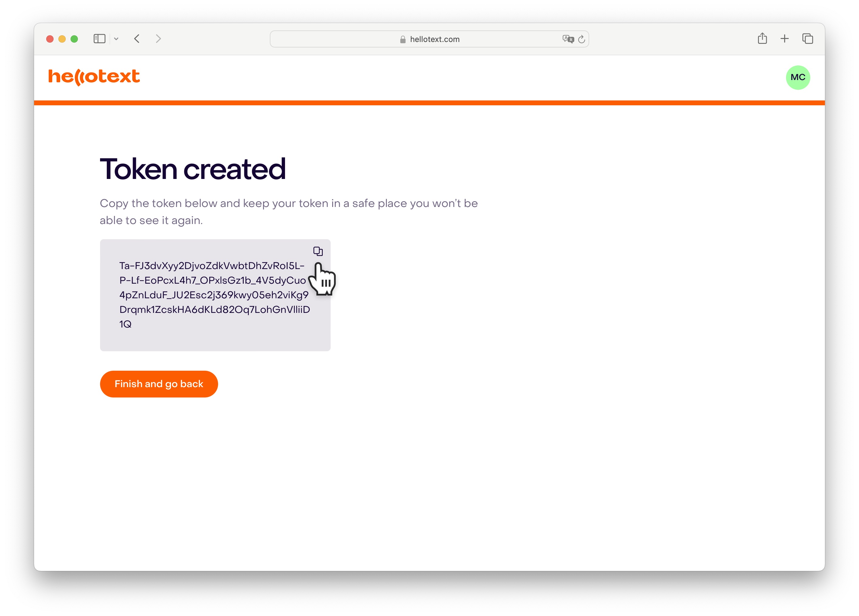Click the generated token text
The image size is (859, 616).
[214, 295]
